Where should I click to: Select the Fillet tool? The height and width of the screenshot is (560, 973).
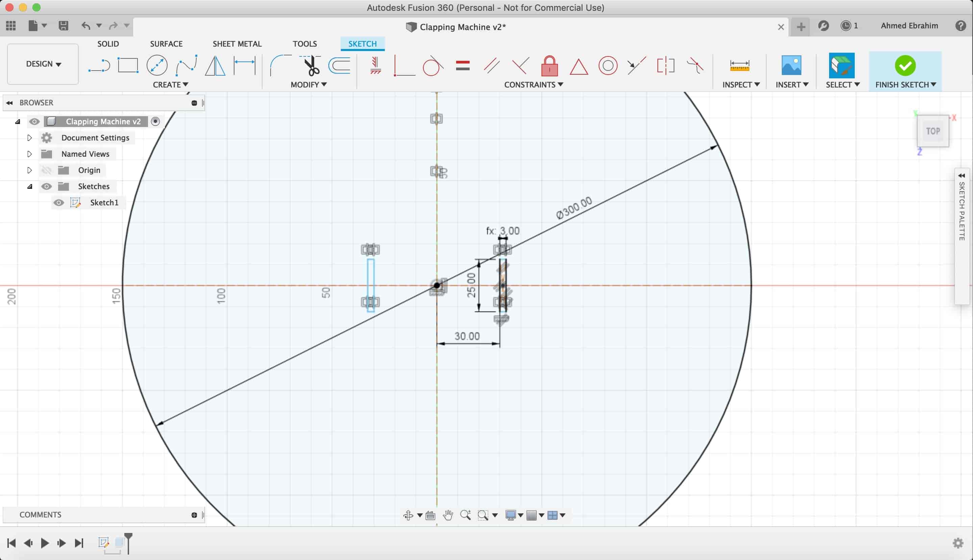coord(280,66)
